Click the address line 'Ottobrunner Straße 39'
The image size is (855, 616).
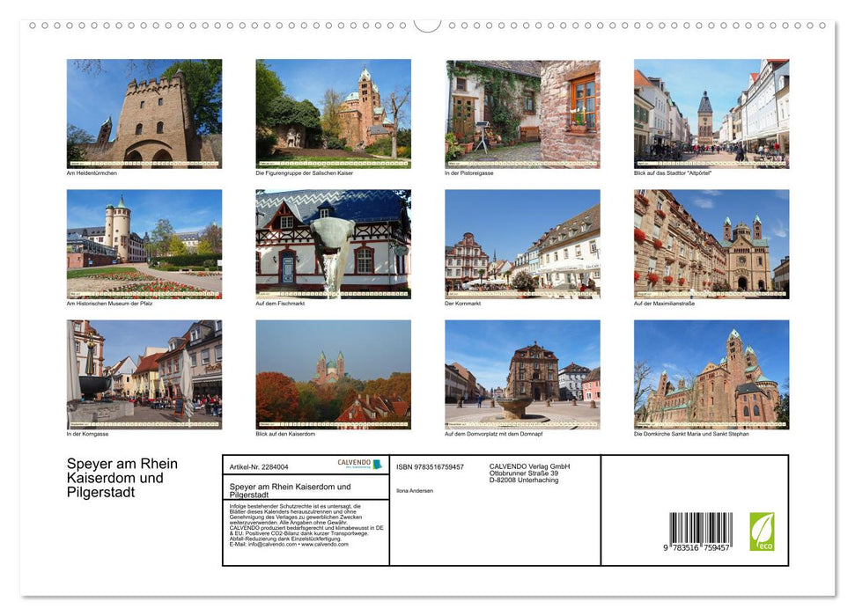(523, 473)
